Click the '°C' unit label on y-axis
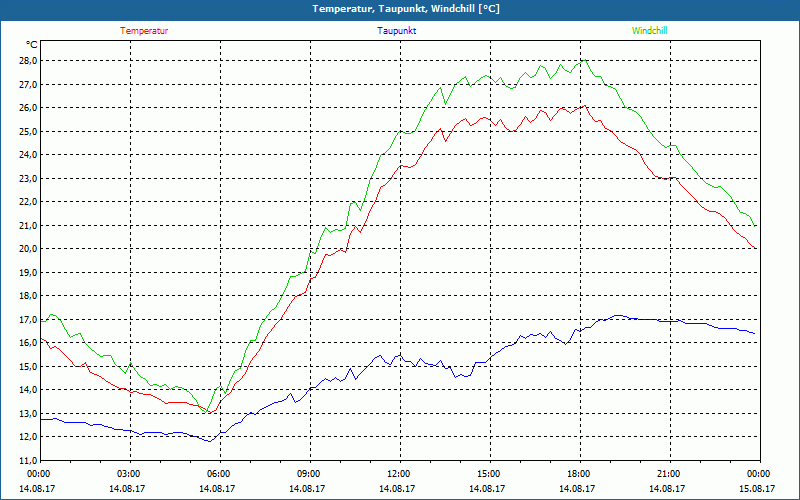Screen dimensions: 800x500 tap(31, 45)
